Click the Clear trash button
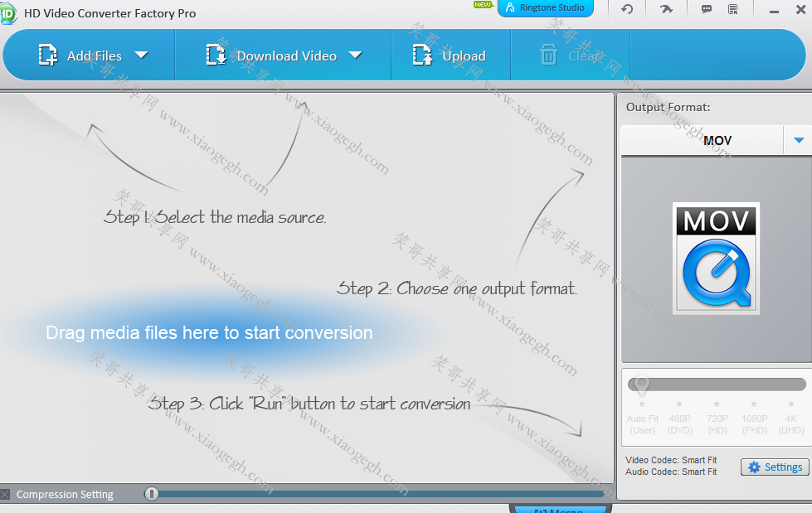The image size is (812, 513). (570, 56)
